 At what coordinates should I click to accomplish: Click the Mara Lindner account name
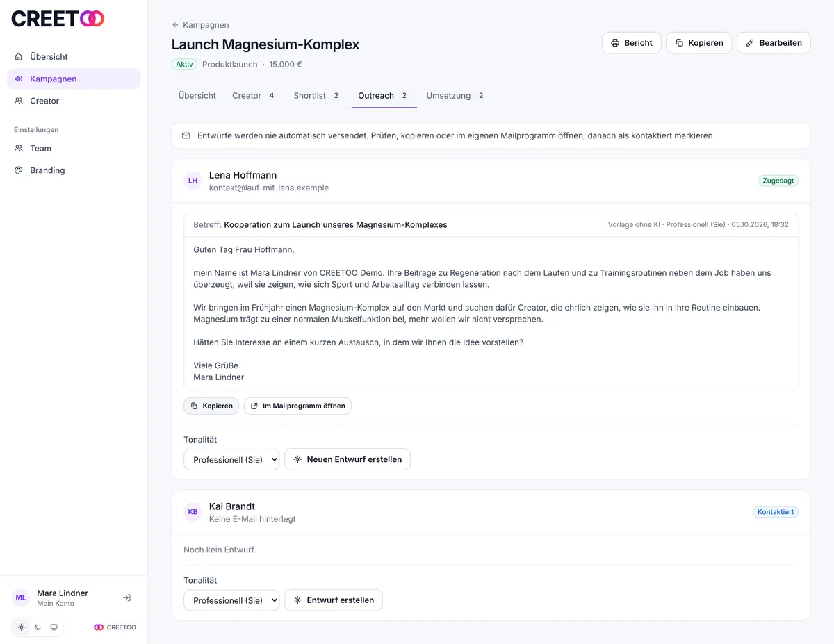63,593
